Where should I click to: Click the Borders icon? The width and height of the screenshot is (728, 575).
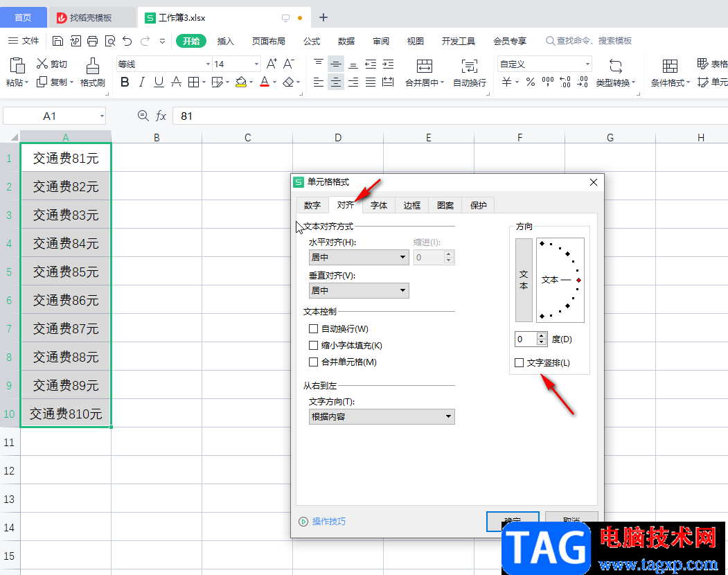pyautogui.click(x=194, y=82)
